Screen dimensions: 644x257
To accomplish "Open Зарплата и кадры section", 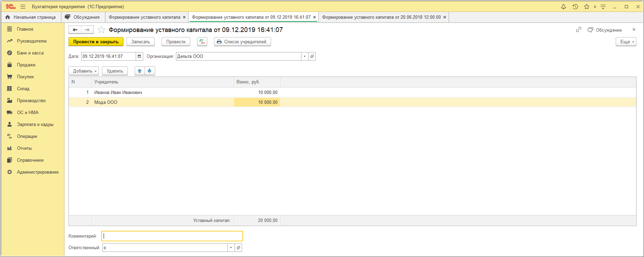I will 35,125.
